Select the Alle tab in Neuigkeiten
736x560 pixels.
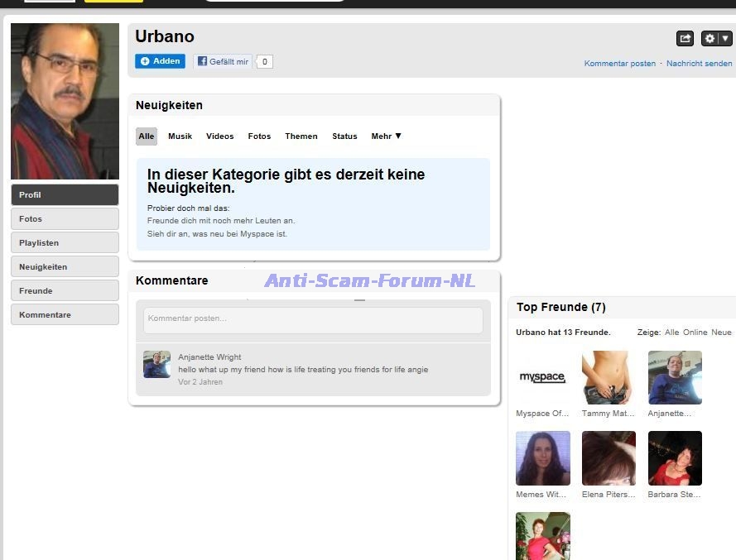point(147,136)
